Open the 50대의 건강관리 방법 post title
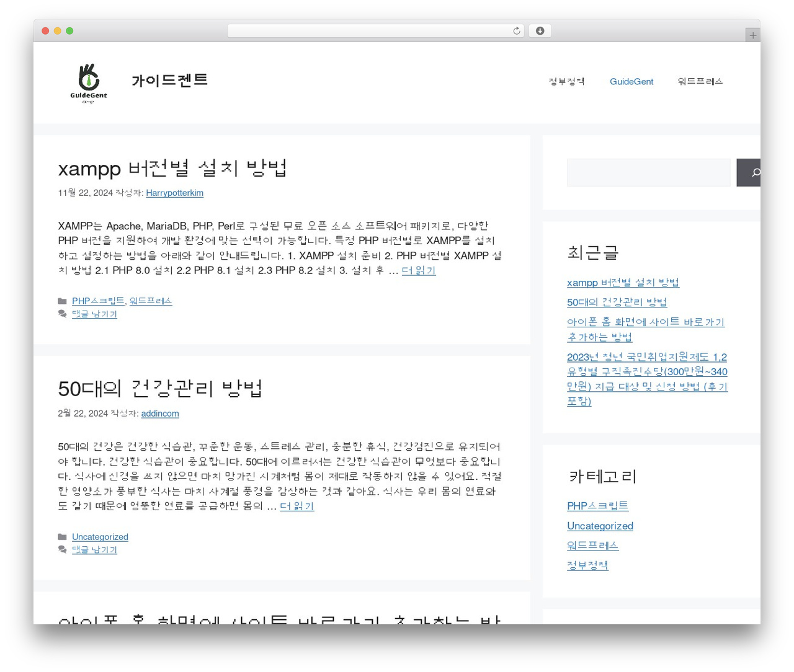 160,389
